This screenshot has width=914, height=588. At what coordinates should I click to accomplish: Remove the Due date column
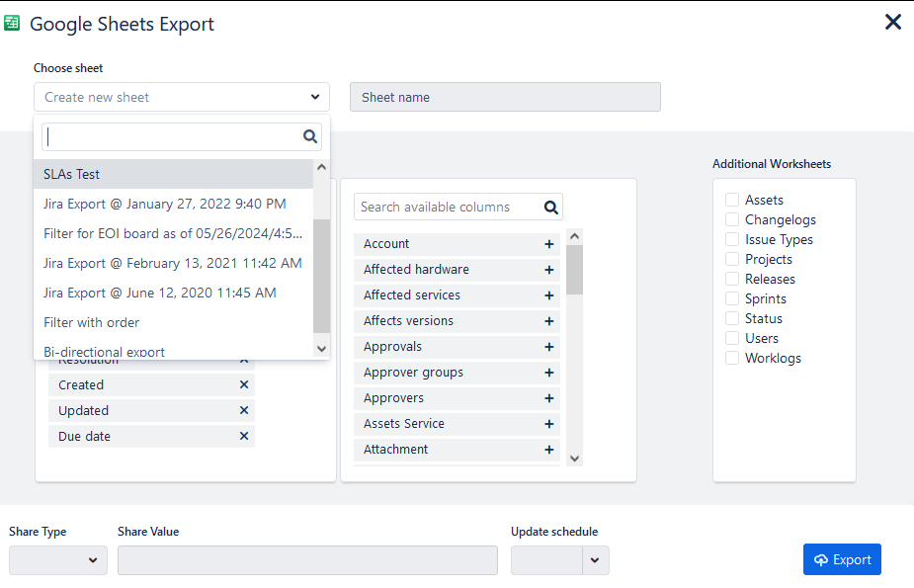click(x=244, y=437)
